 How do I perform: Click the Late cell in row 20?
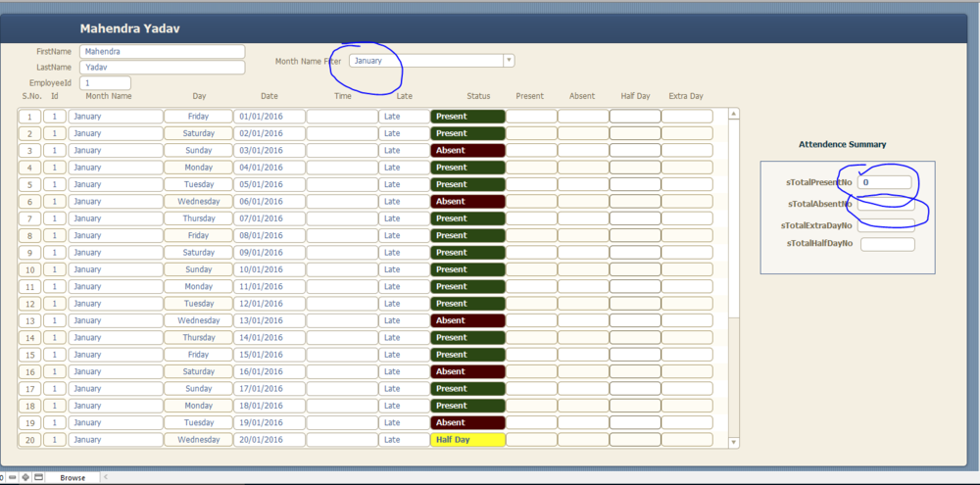click(x=404, y=439)
